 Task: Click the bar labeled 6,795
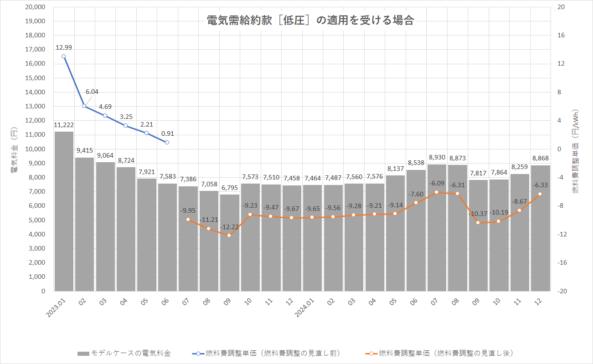[x=229, y=242]
